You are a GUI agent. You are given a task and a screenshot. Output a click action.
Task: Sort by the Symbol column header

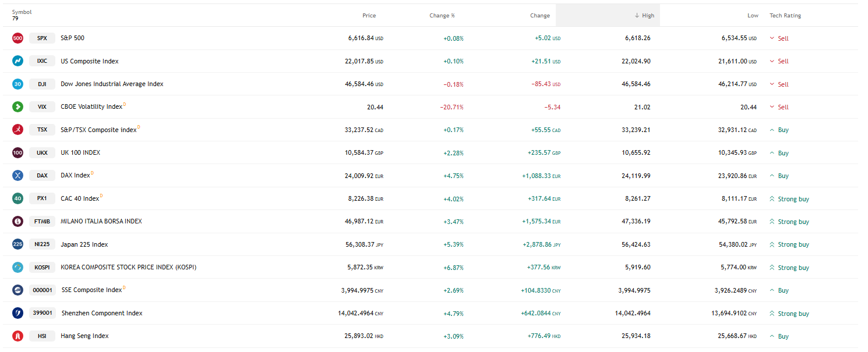click(x=22, y=12)
